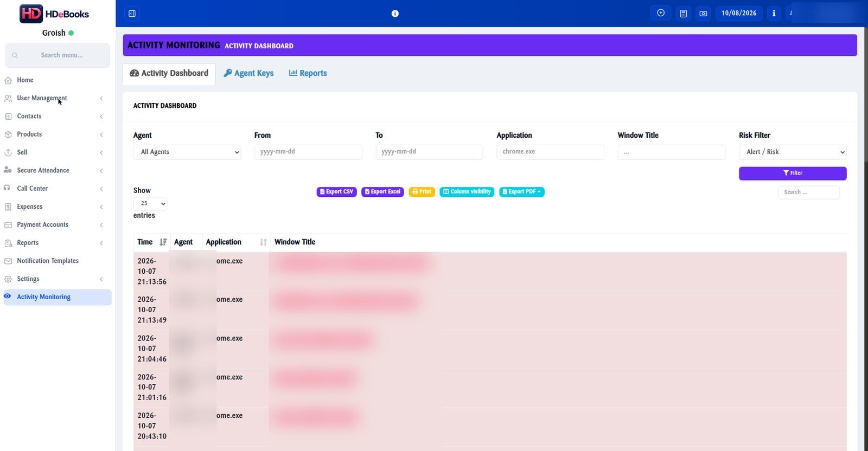Open the Show entries count dropdown
Screen dimensions: 868x451
pyautogui.click(x=150, y=204)
